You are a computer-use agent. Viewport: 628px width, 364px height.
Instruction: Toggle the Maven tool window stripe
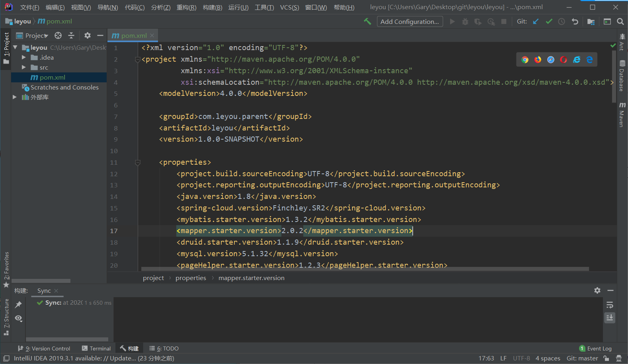coord(622,115)
